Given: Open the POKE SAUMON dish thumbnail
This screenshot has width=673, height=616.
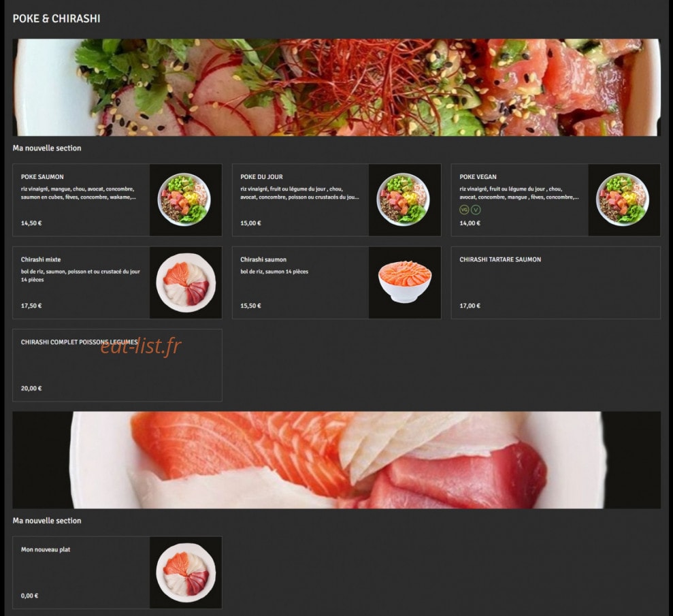Looking at the screenshot, I should coord(185,199).
